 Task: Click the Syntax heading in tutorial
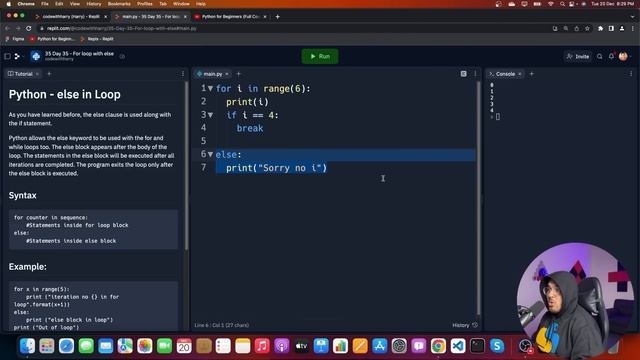[x=22, y=196]
